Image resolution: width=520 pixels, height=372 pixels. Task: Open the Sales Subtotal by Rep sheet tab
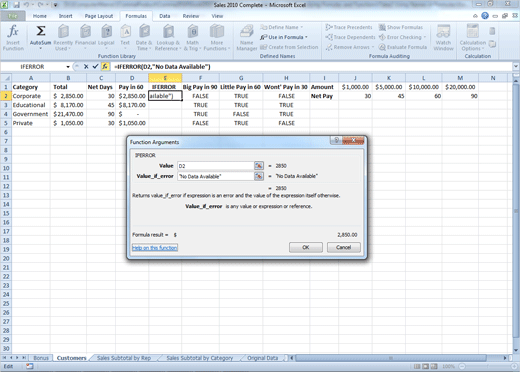pyautogui.click(x=124, y=358)
